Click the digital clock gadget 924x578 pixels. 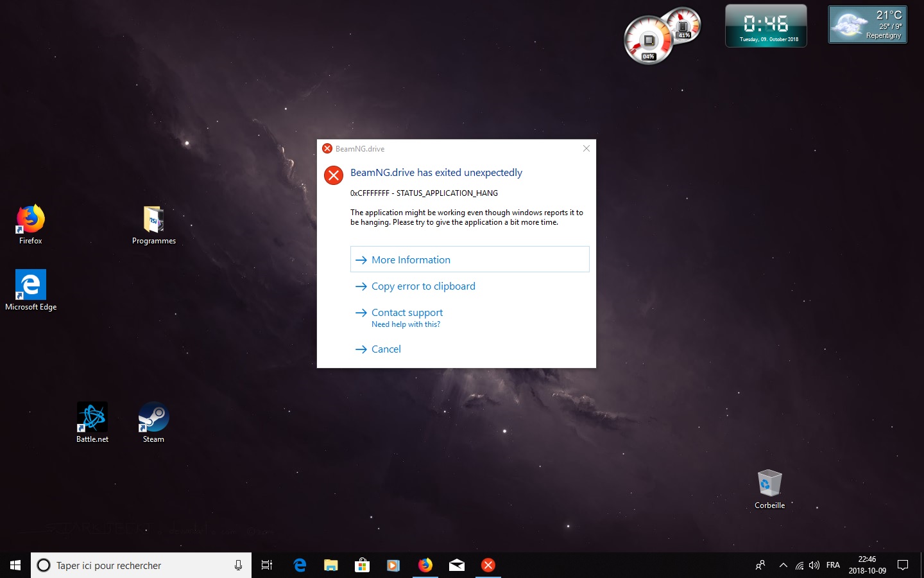tap(766, 26)
